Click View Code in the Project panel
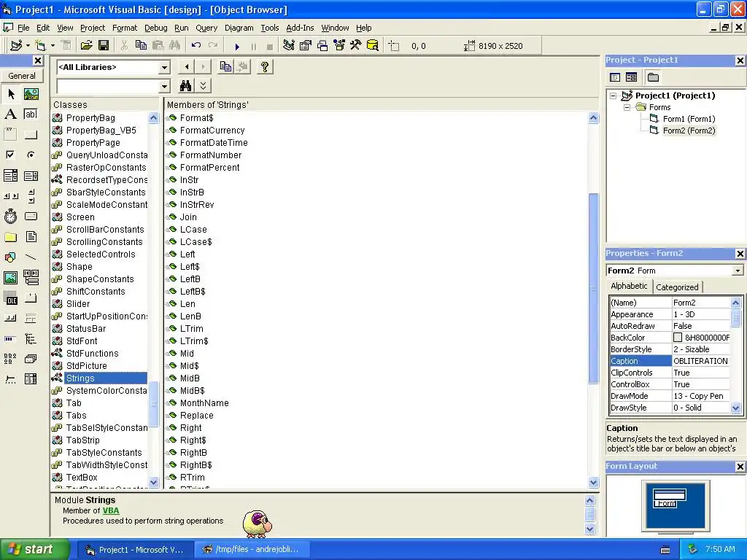Viewport: 747px width, 560px height. 615,77
